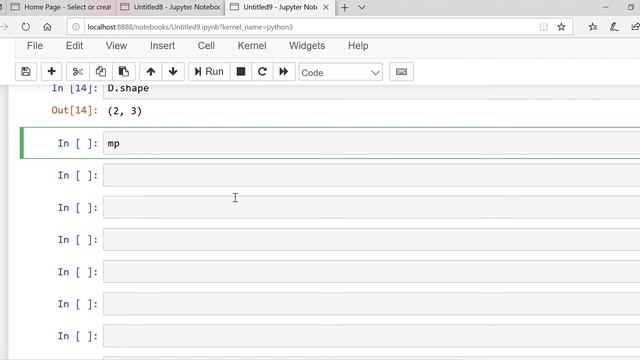Toggle reading view in address bar
Screen dimensions: 640x360
(x=543, y=27)
